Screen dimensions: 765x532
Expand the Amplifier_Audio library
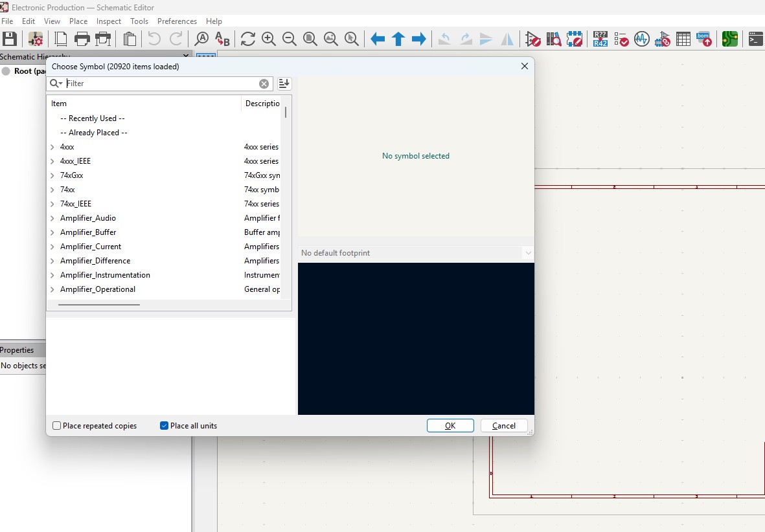pos(52,218)
